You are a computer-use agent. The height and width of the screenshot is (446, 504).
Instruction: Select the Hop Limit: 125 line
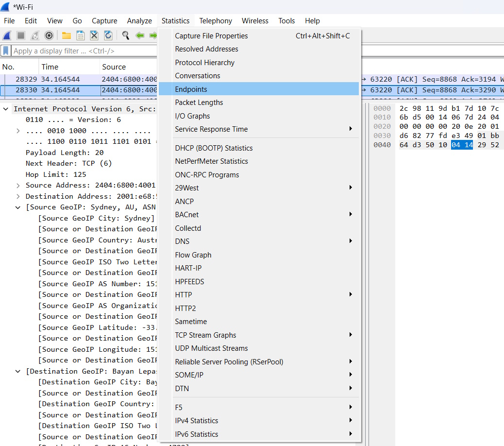(x=56, y=174)
